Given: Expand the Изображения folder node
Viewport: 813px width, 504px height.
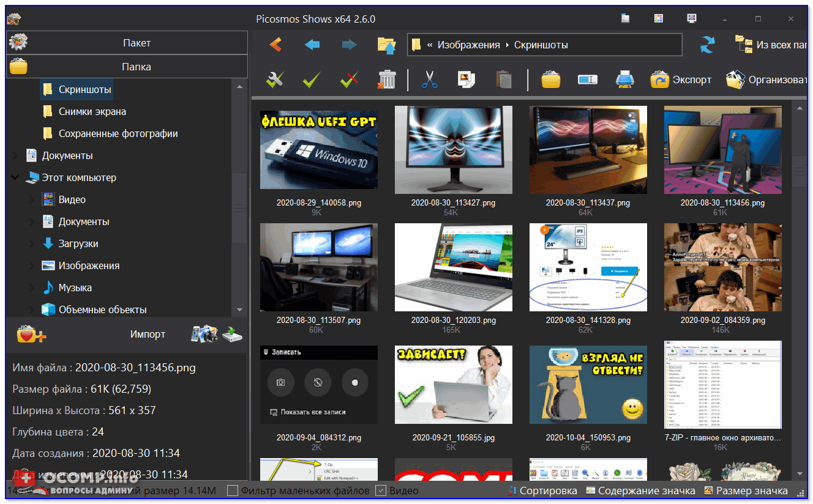Looking at the screenshot, I should coord(32,265).
